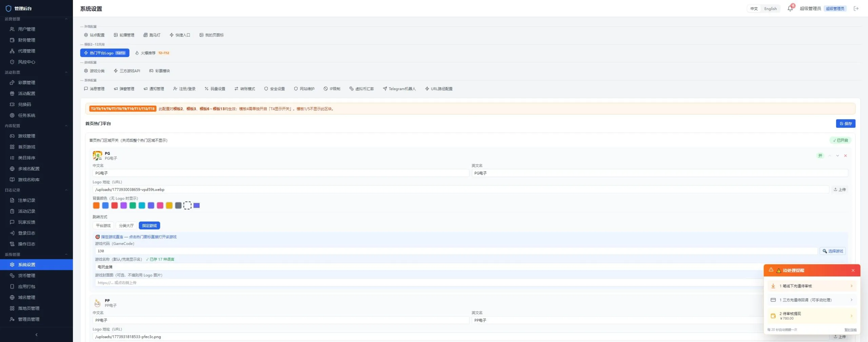Select 指定游戏 jump mode
Viewport: 868px width, 342px height.
click(x=149, y=226)
